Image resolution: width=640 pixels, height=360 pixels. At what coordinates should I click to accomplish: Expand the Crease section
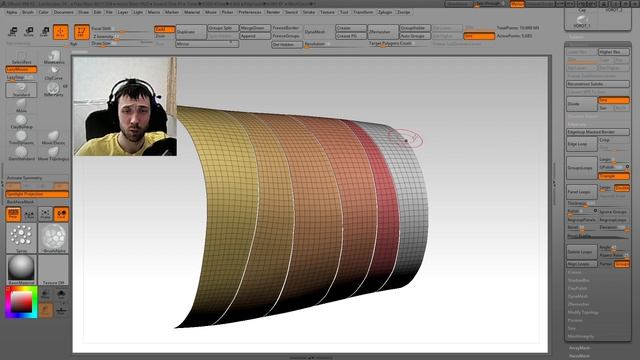575,272
